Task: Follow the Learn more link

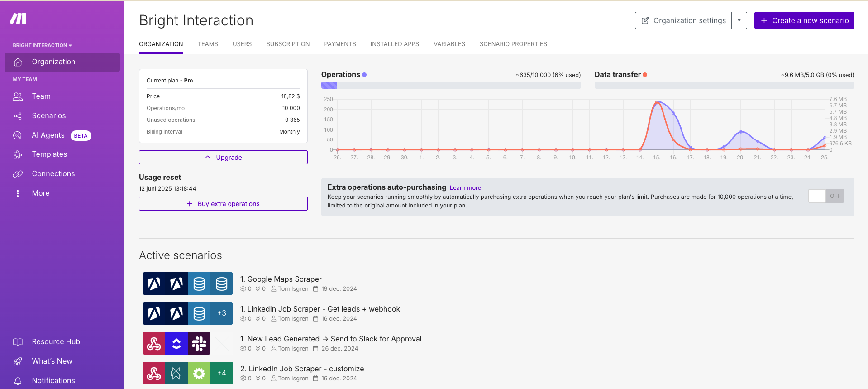Action: [x=465, y=188]
